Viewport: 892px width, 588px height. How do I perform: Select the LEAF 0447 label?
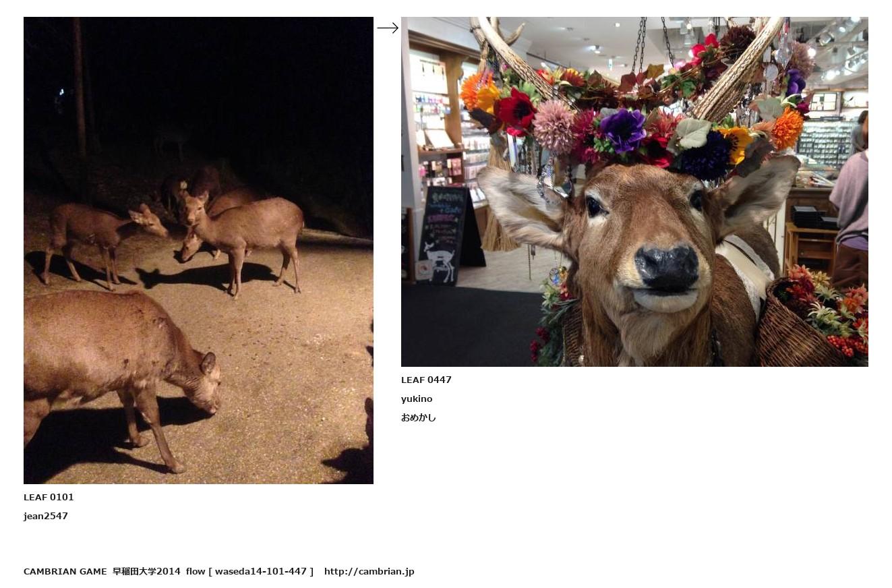(426, 380)
